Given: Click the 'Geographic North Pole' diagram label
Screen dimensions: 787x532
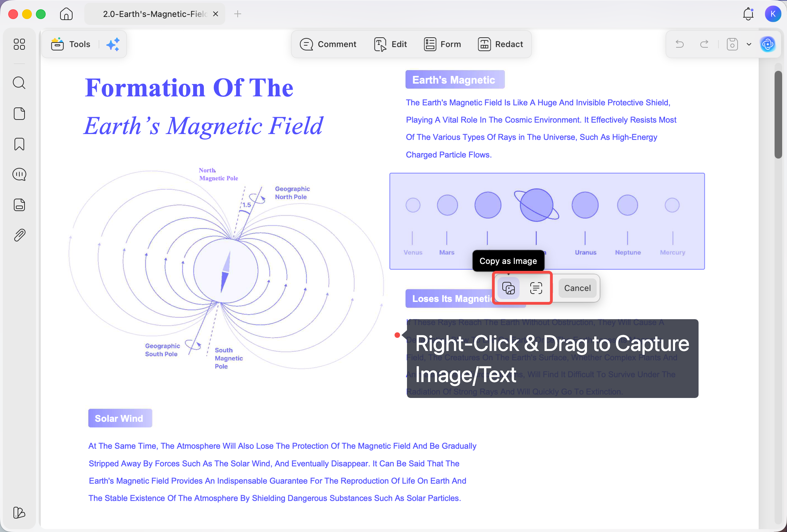Looking at the screenshot, I should coord(292,193).
